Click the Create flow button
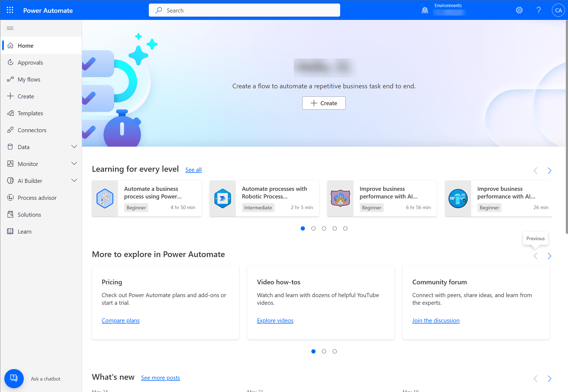 [324, 103]
